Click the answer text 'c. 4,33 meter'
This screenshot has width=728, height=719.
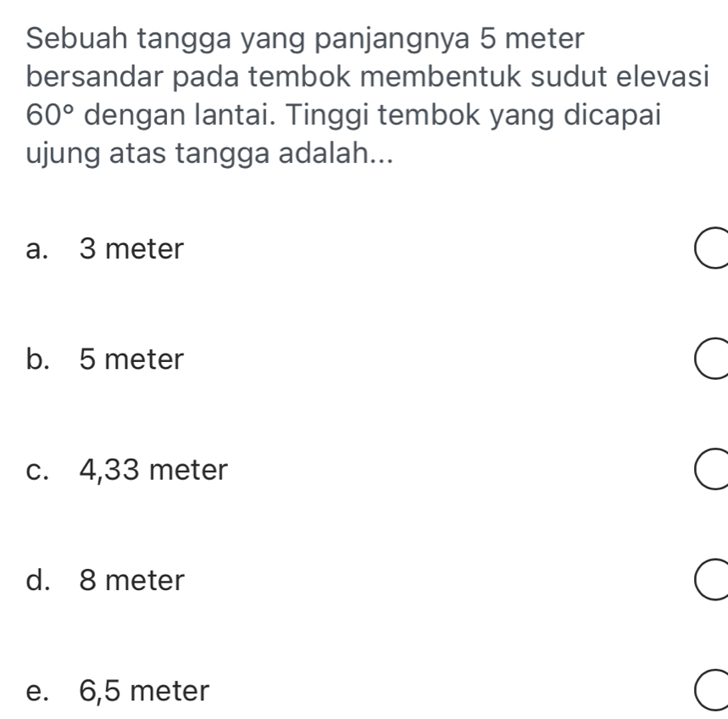127,470
